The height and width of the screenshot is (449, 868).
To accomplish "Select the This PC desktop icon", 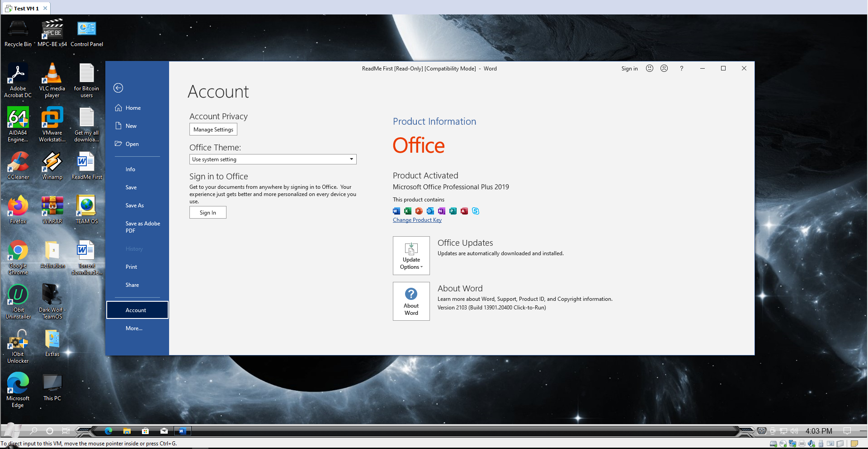I will pos(52,388).
